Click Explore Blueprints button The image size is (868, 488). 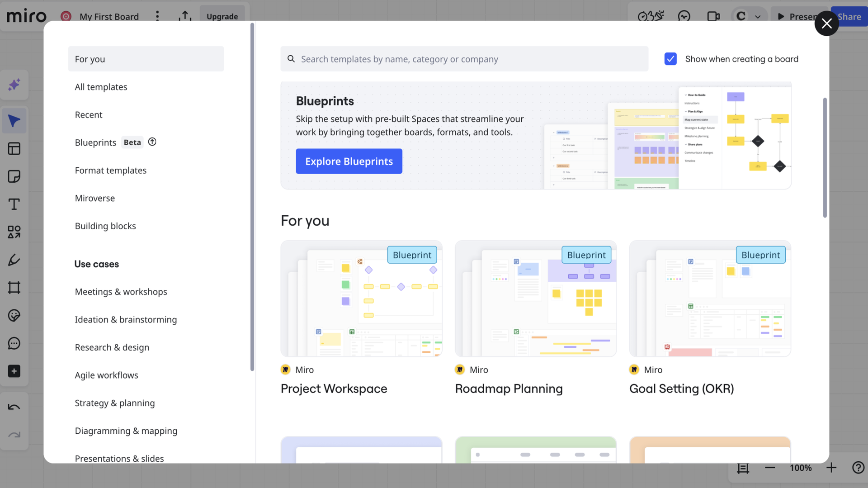(349, 161)
